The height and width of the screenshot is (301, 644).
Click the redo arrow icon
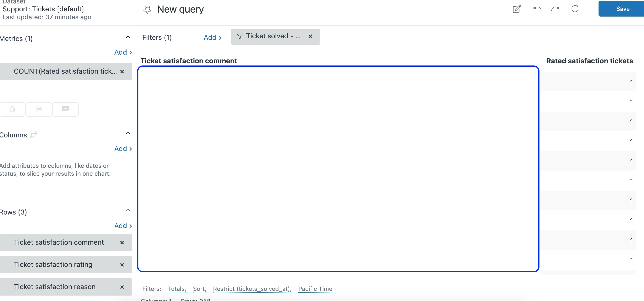[x=555, y=9]
